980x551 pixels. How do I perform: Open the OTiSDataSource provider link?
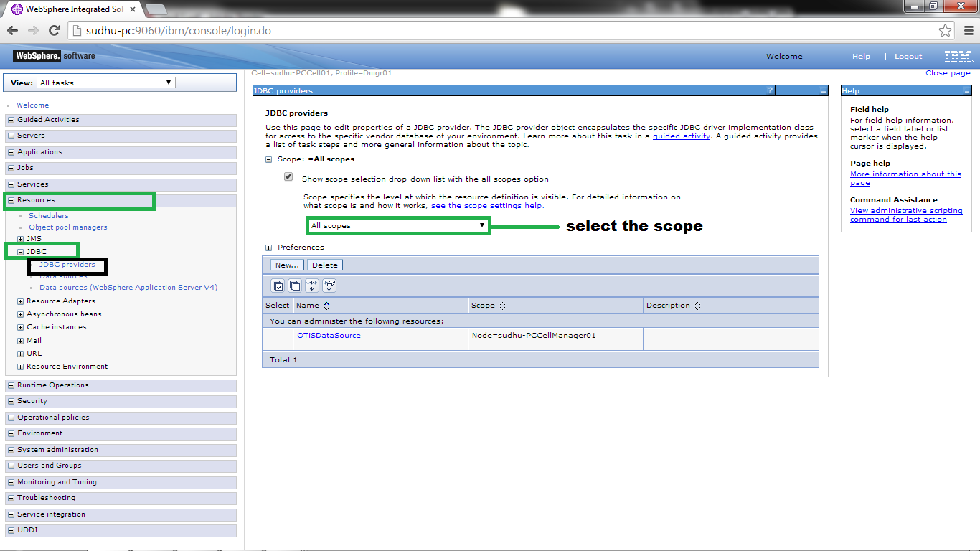coord(328,335)
